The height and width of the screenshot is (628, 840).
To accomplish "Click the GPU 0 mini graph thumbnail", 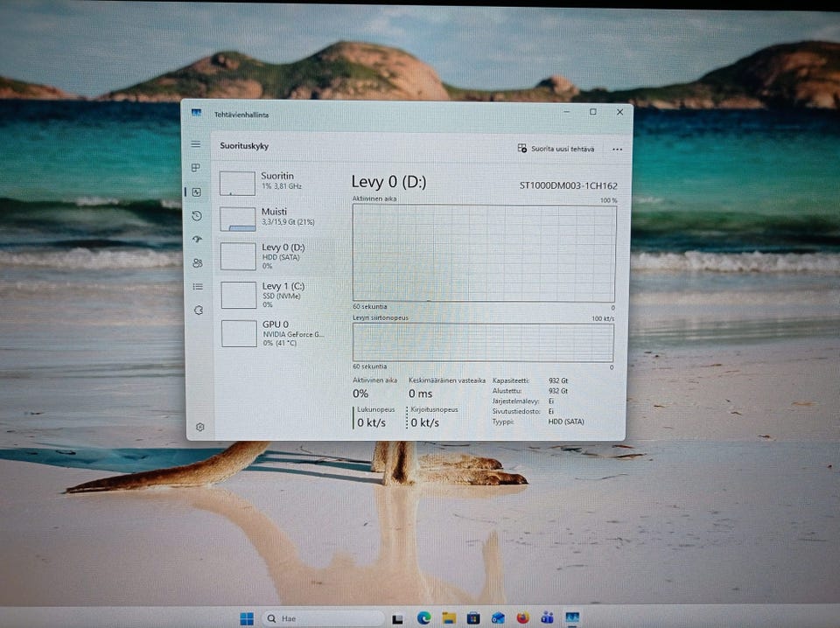I will pos(239,333).
